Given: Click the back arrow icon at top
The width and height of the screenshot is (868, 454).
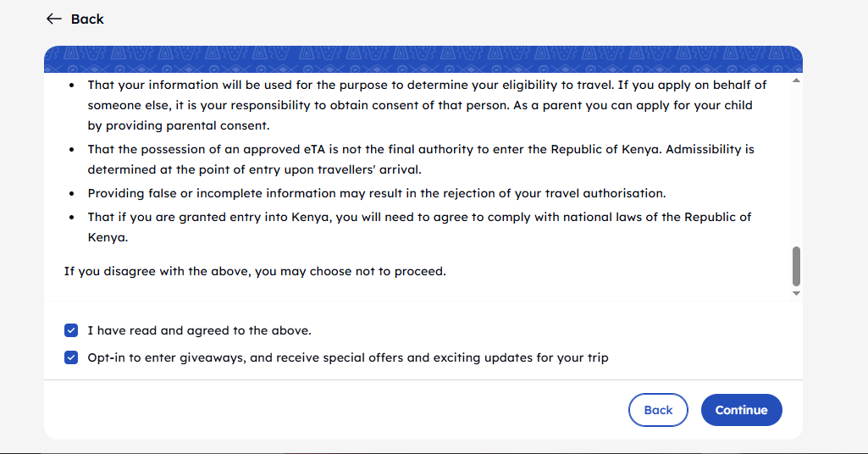Looking at the screenshot, I should point(54,19).
